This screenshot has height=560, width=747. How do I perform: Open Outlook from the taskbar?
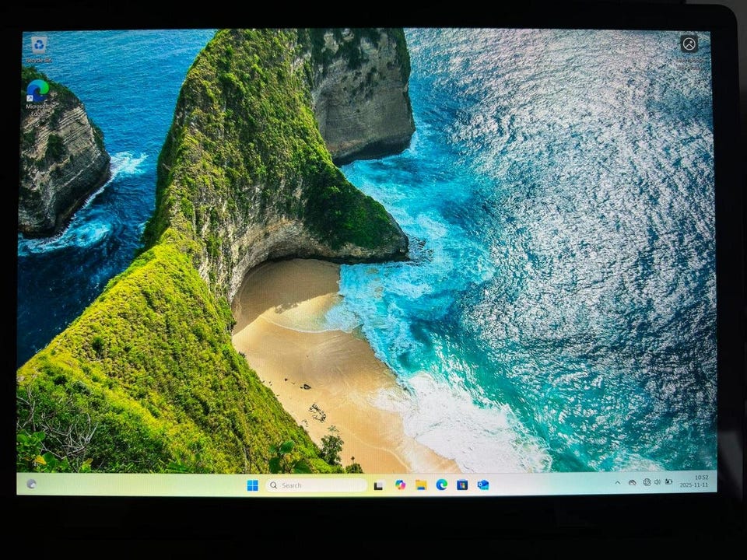(x=483, y=485)
